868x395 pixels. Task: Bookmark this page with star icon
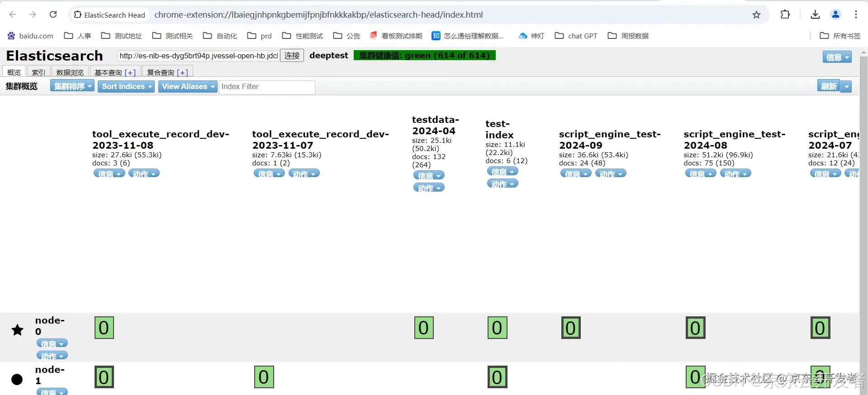[756, 15]
